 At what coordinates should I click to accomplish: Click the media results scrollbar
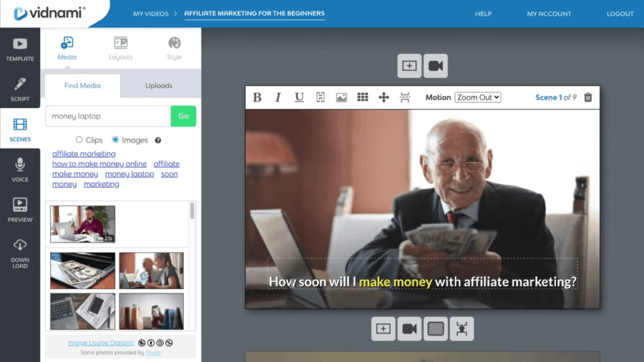pos(192,211)
